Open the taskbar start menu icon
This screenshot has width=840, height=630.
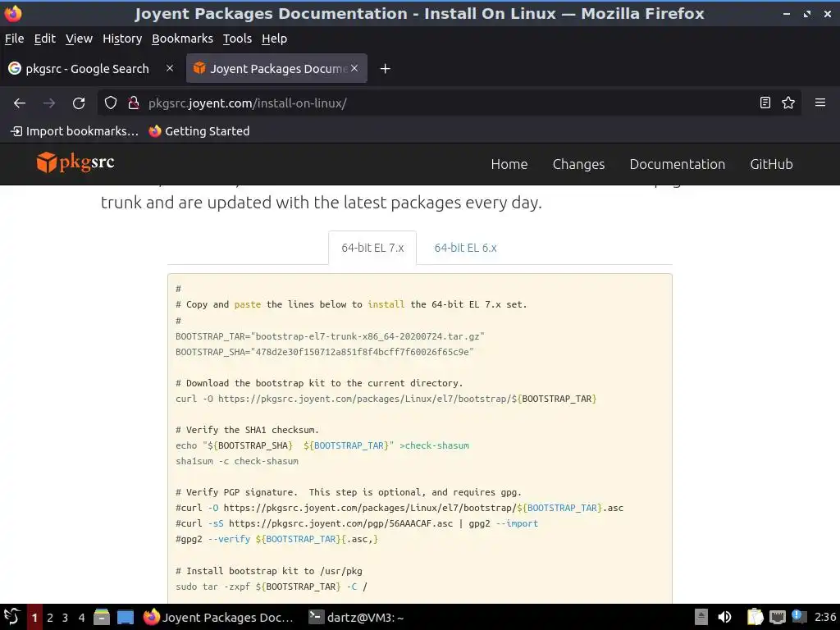pyautogui.click(x=11, y=617)
